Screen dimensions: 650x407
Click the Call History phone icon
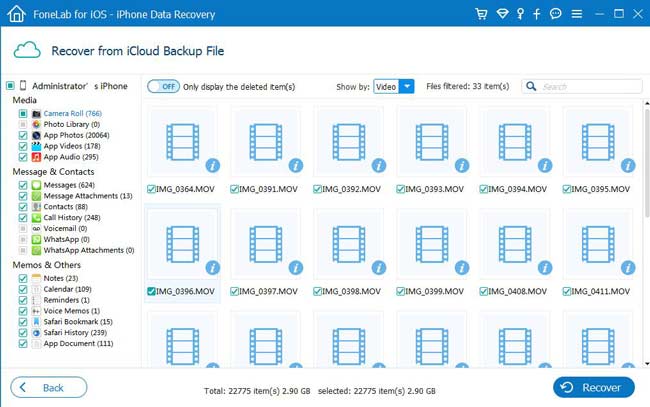click(x=36, y=218)
